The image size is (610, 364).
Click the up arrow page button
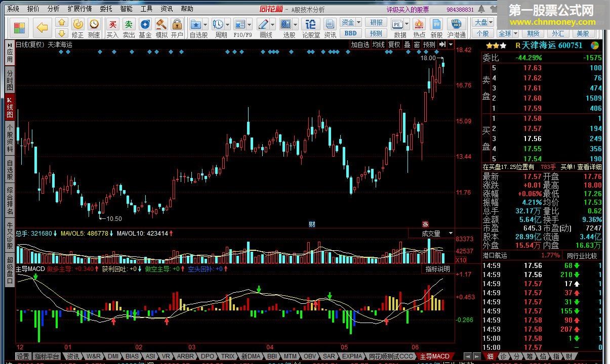coord(62,22)
